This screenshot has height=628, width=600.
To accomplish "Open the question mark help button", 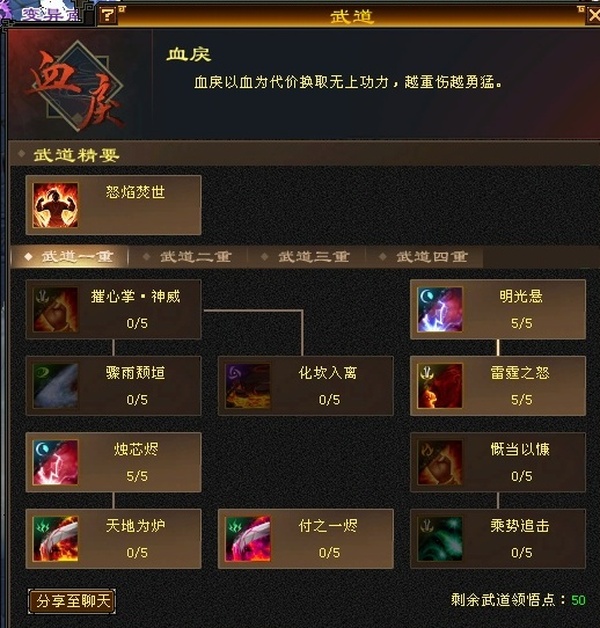I will (x=107, y=16).
